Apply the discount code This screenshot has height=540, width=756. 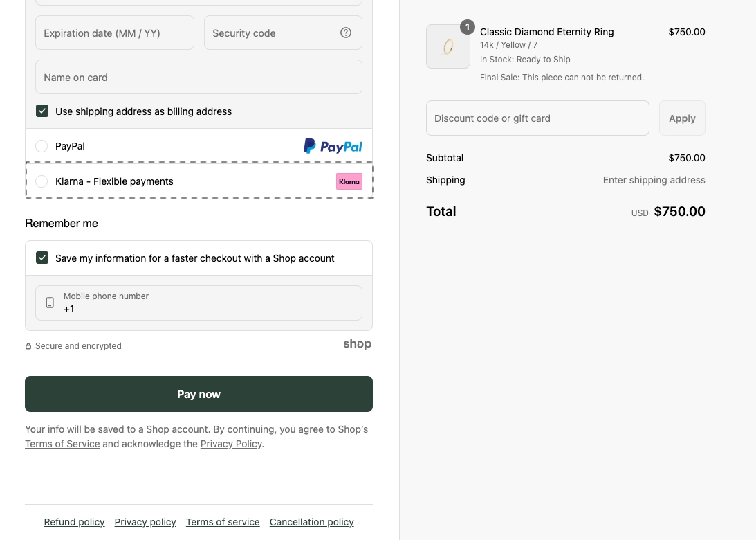(682, 118)
